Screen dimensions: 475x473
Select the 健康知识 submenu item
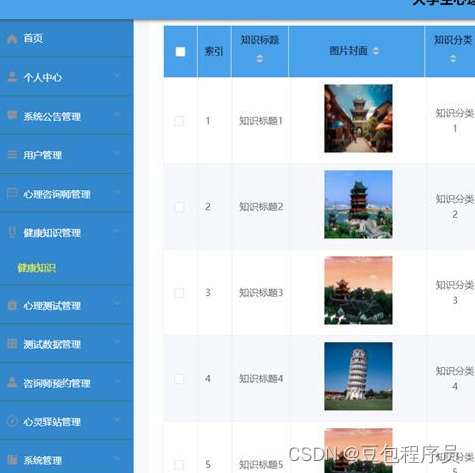point(37,268)
